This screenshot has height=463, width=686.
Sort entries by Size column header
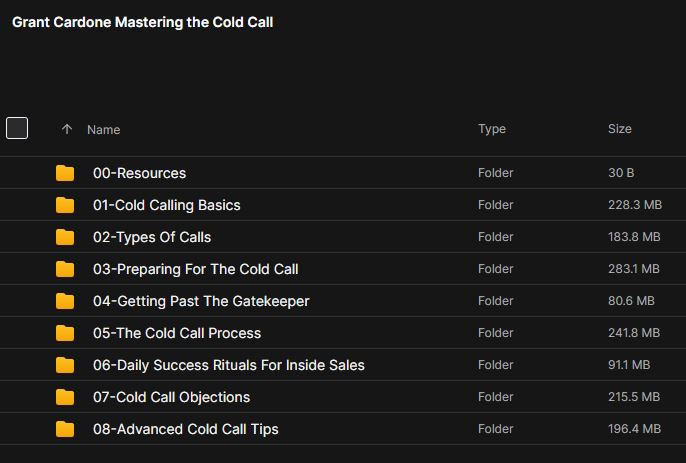[x=620, y=129]
